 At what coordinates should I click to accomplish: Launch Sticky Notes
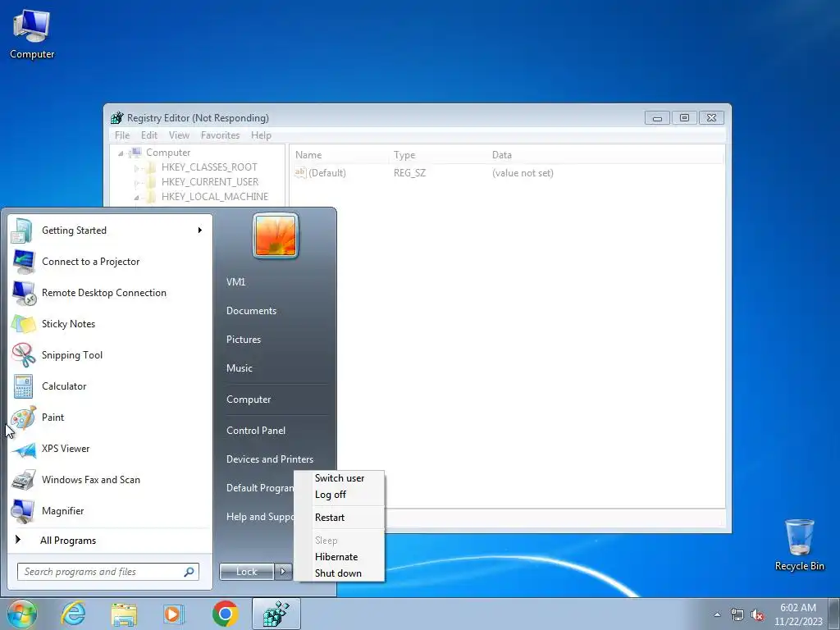click(111, 323)
